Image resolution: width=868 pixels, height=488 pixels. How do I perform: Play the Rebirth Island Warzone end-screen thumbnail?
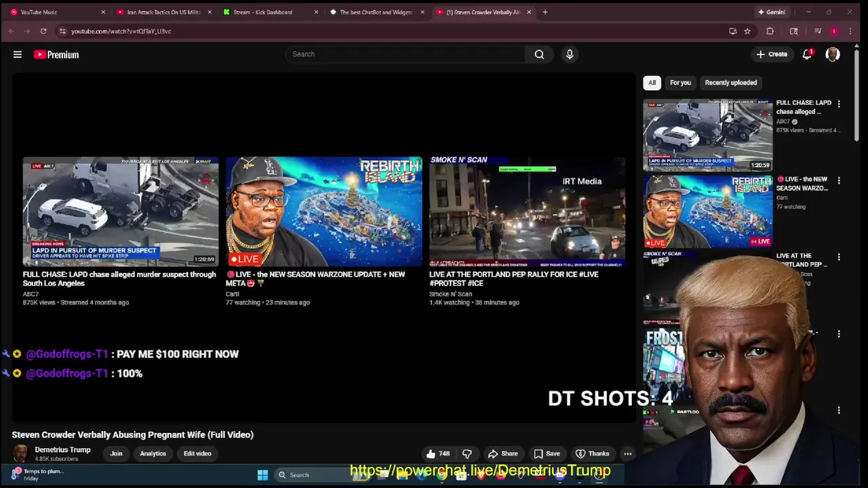click(324, 211)
